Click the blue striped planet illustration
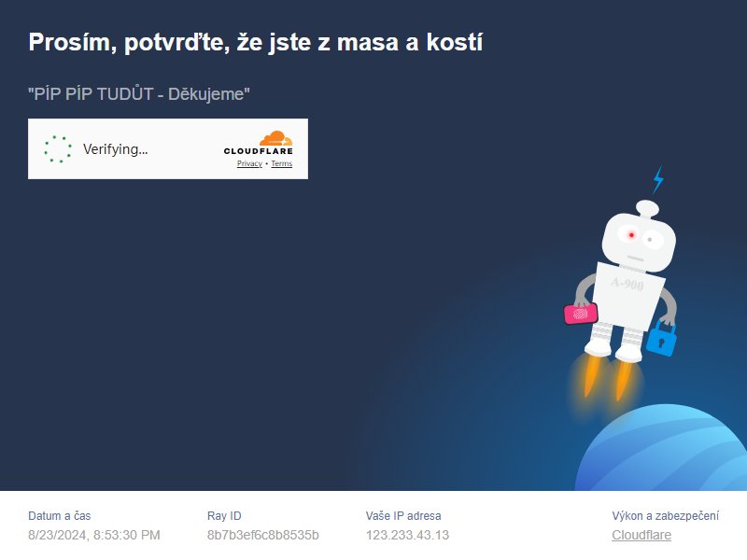Screen dimensions: 747x560 pos(661,448)
